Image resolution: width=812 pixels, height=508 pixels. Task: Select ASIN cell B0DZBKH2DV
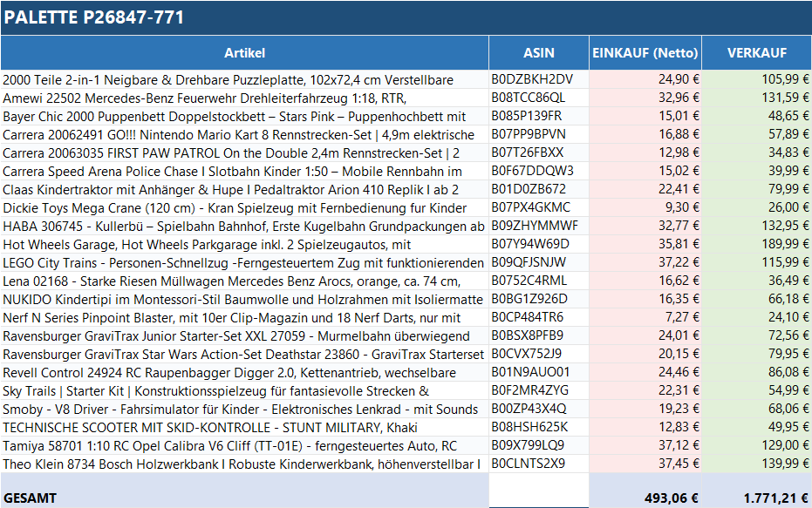point(532,79)
